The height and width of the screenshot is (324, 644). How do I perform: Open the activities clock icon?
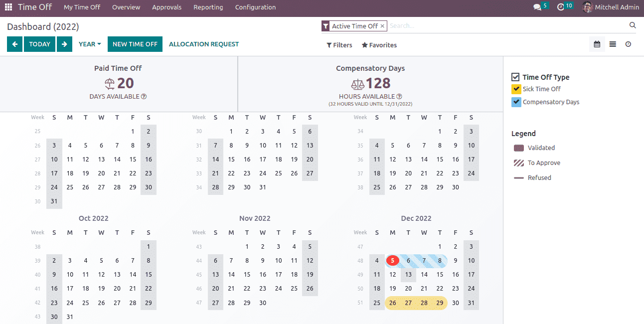point(561,7)
